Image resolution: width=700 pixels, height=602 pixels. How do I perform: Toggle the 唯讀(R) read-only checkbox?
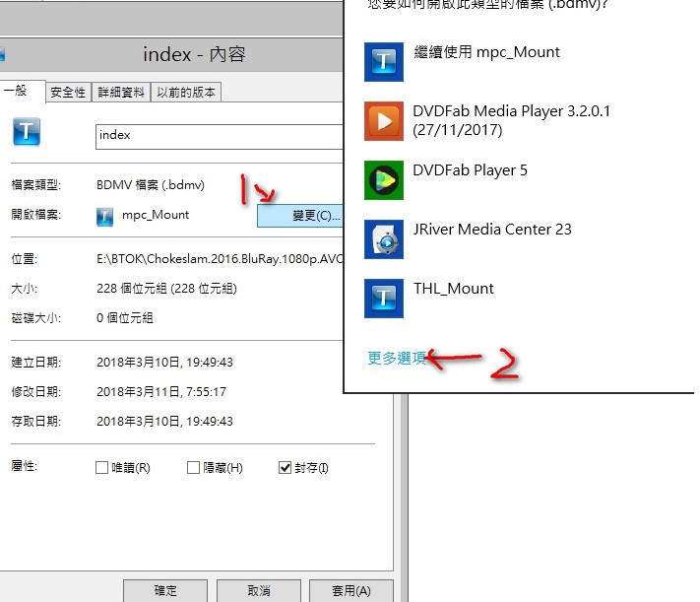(101, 467)
